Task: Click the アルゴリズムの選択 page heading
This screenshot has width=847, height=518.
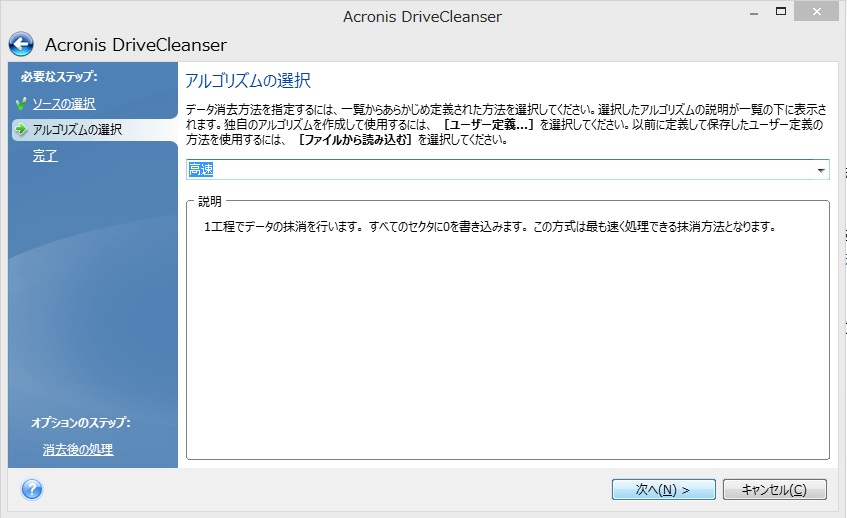Action: coord(248,80)
